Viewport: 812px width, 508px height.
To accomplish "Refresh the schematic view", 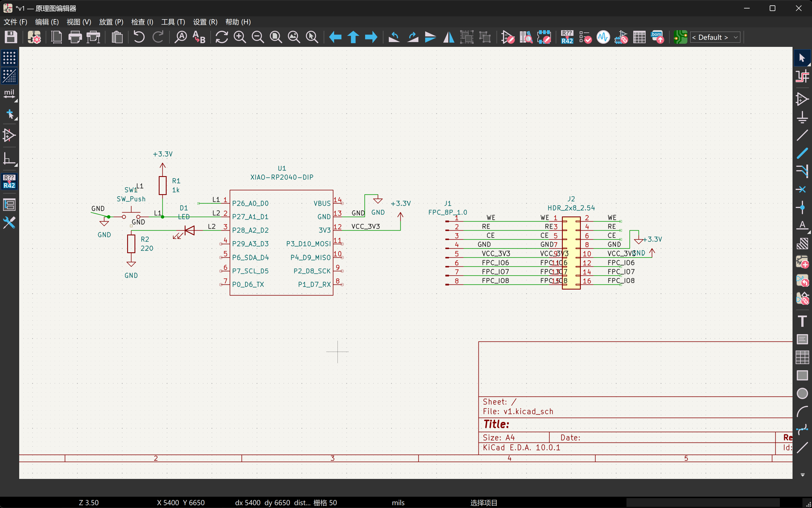I will pos(222,37).
